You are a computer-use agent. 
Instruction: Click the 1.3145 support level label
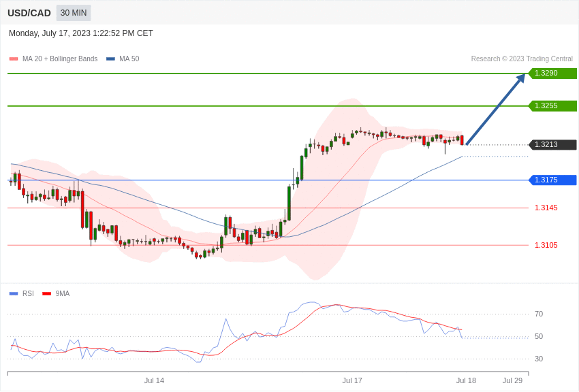coord(546,208)
